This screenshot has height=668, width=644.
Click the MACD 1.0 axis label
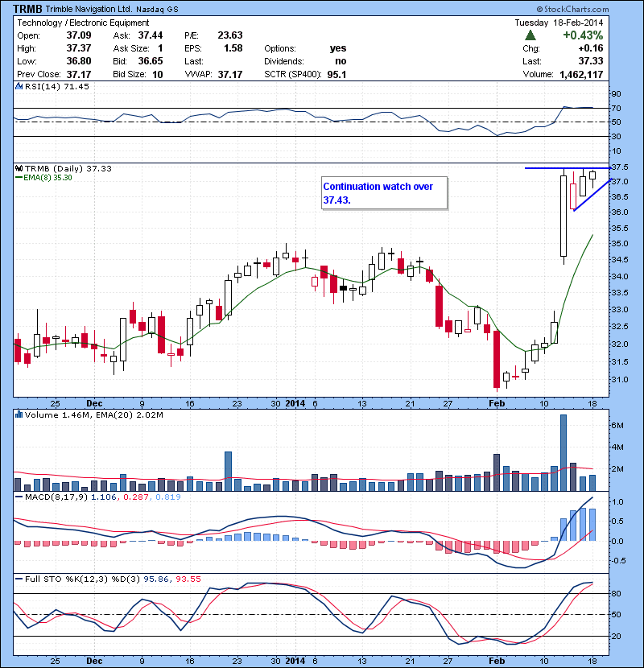(617, 502)
